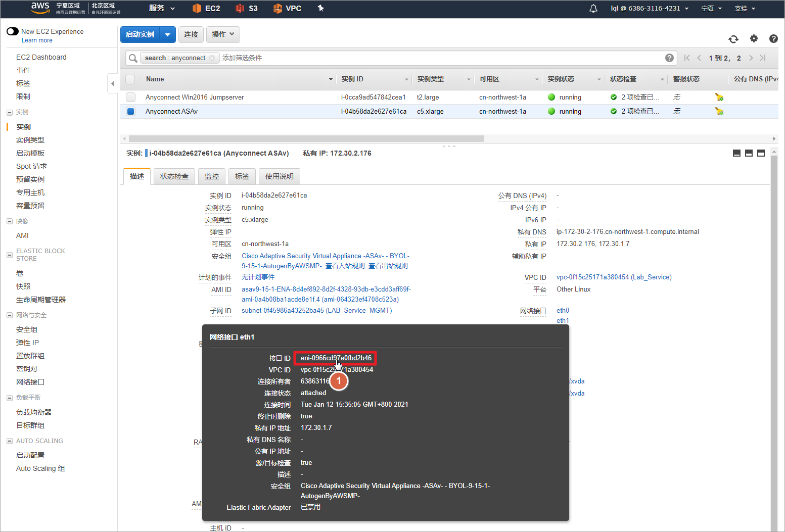The image size is (785, 532).
Task: Toggle the select-all instances checkbox
Action: [130, 79]
